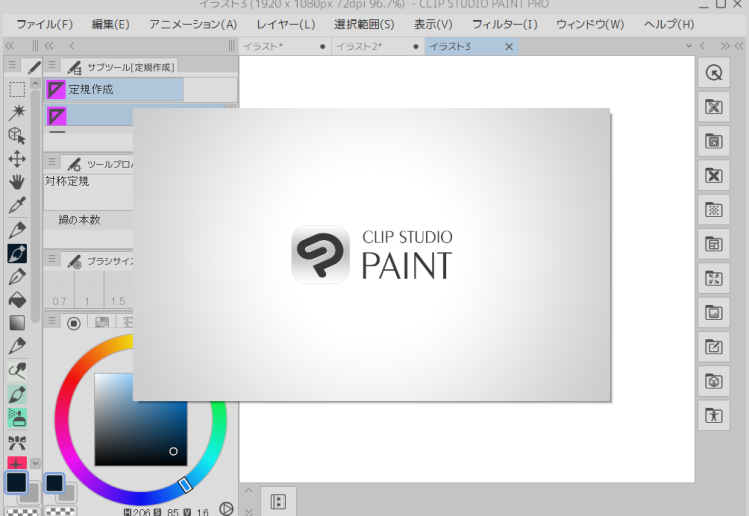Select the Gradient tool

pos(17,323)
